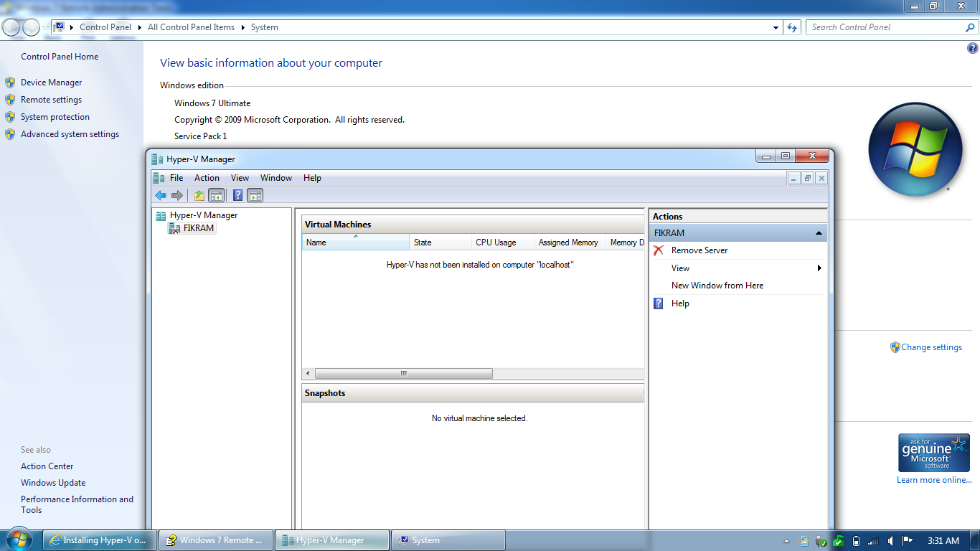Open the address bar history dropdown arrow
This screenshot has width=980, height=551.
tap(776, 27)
